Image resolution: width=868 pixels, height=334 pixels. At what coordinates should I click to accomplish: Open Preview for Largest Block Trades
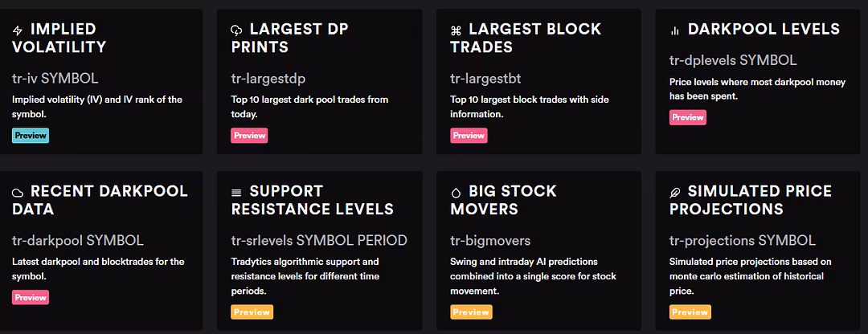[469, 136]
